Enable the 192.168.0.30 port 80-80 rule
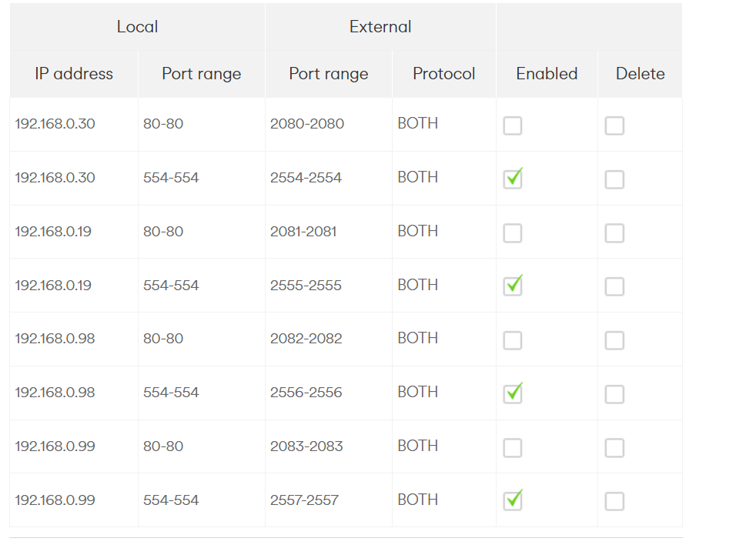Viewport: 756px width, 545px height. (513, 125)
